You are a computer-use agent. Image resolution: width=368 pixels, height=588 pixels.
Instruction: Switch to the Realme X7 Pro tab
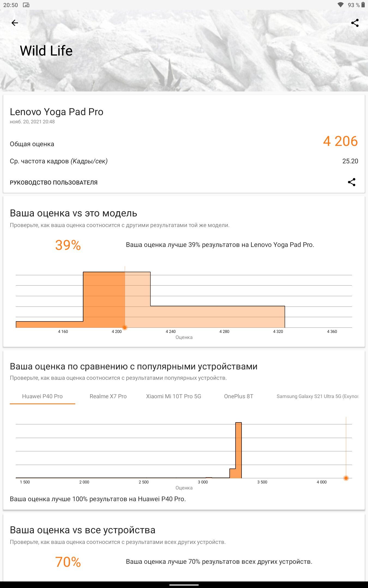click(x=108, y=396)
